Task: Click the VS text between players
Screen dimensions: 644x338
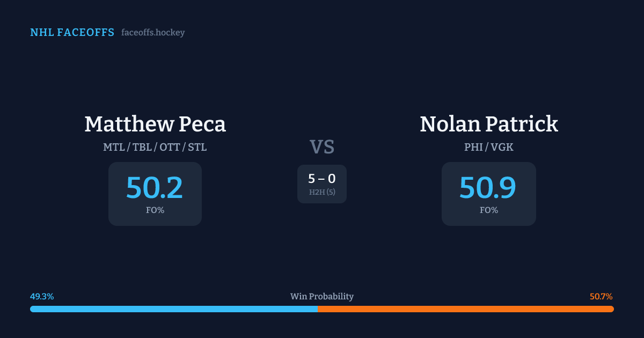Action: coord(322,147)
